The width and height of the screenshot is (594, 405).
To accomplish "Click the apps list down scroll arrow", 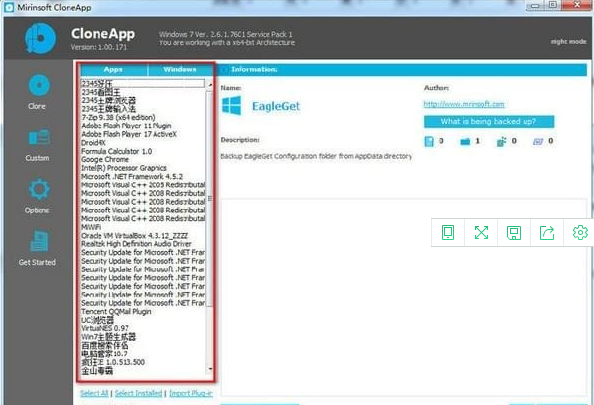I will [210, 369].
